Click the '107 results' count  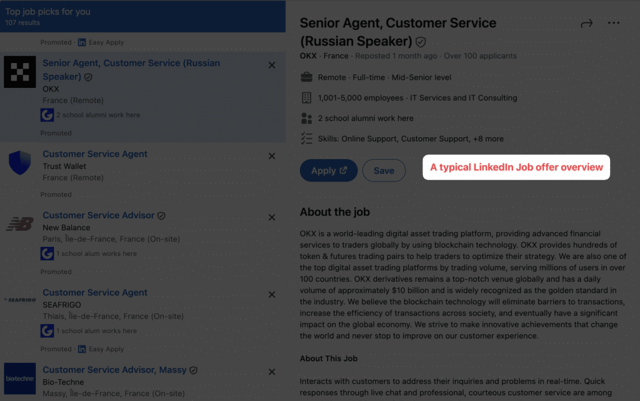tap(22, 23)
